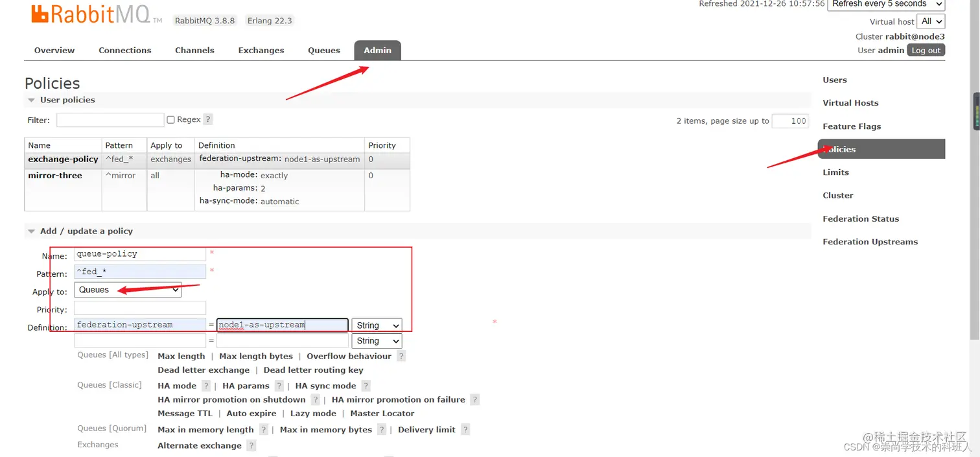Insert the Alternate exchange definition key

coord(200,445)
